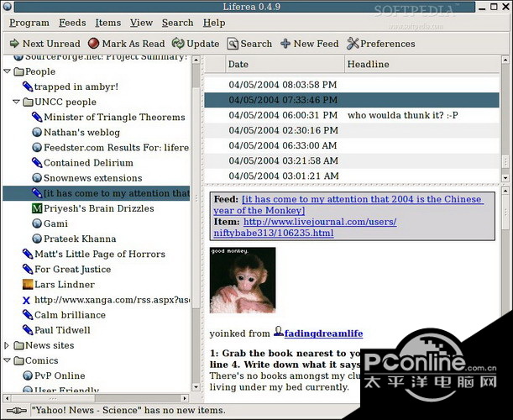The image size is (513, 420).
Task: Click the Calm brilliance pencil icon
Action: (x=28, y=315)
